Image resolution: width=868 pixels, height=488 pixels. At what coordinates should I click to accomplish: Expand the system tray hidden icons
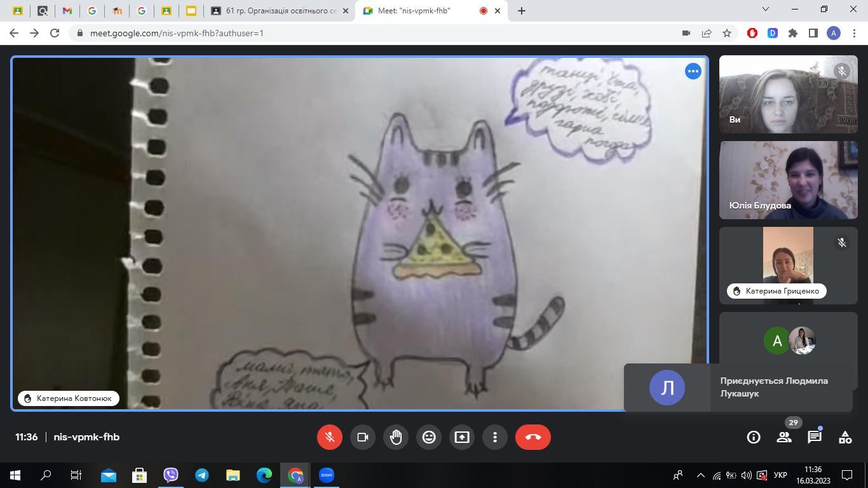click(701, 475)
